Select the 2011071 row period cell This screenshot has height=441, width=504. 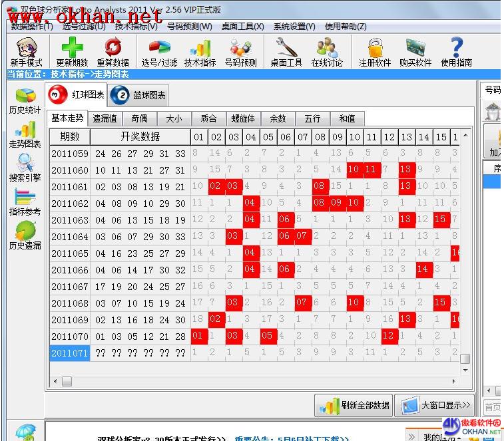click(x=70, y=353)
